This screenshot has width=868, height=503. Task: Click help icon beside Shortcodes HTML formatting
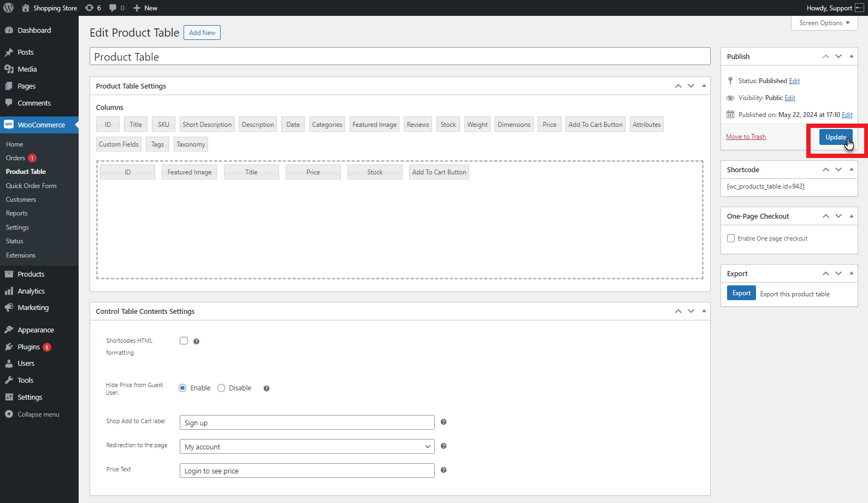[197, 342]
